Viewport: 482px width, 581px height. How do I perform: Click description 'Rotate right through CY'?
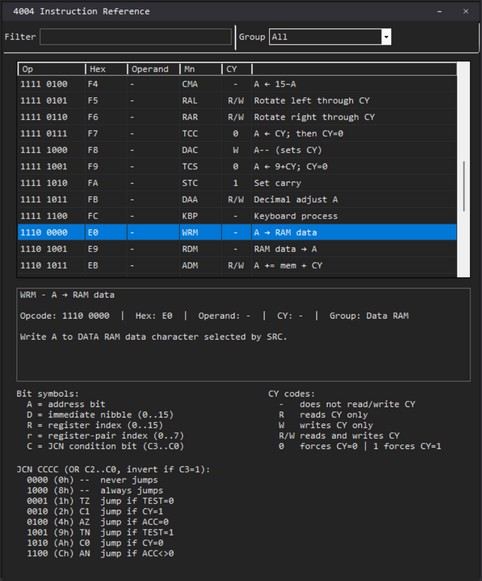[x=314, y=117]
